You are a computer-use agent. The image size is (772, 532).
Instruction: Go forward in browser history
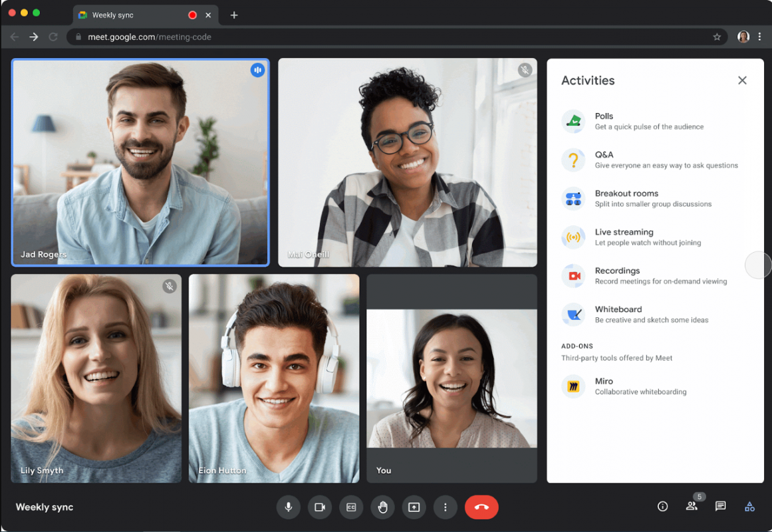pos(33,37)
